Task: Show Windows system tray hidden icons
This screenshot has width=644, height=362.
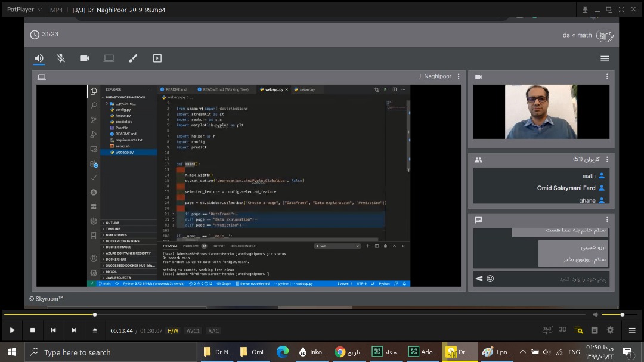Action: coord(522,352)
